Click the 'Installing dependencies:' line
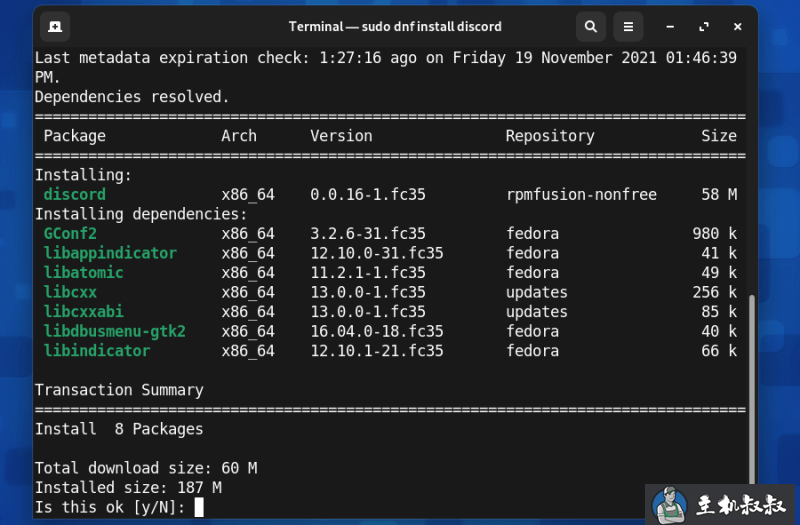Image resolution: width=800 pixels, height=525 pixels. [141, 214]
